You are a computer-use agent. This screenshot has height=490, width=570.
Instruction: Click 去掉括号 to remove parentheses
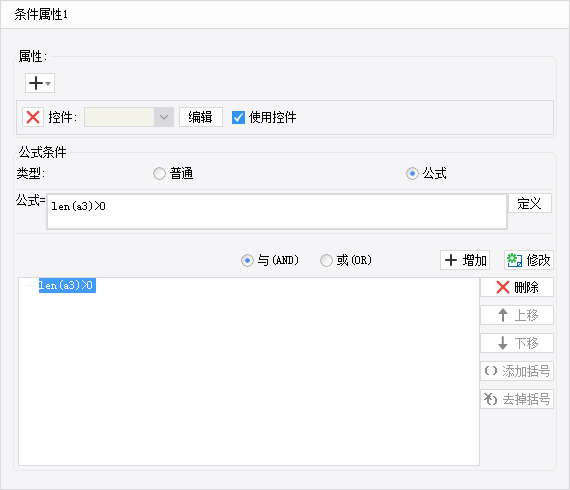coord(517,399)
